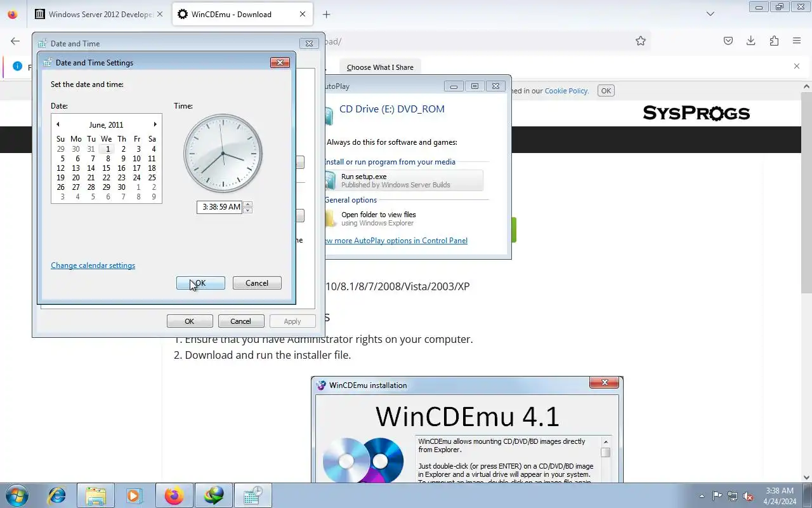Image resolution: width=812 pixels, height=508 pixels.
Task: Select June 1 in the calendar
Action: 108,149
